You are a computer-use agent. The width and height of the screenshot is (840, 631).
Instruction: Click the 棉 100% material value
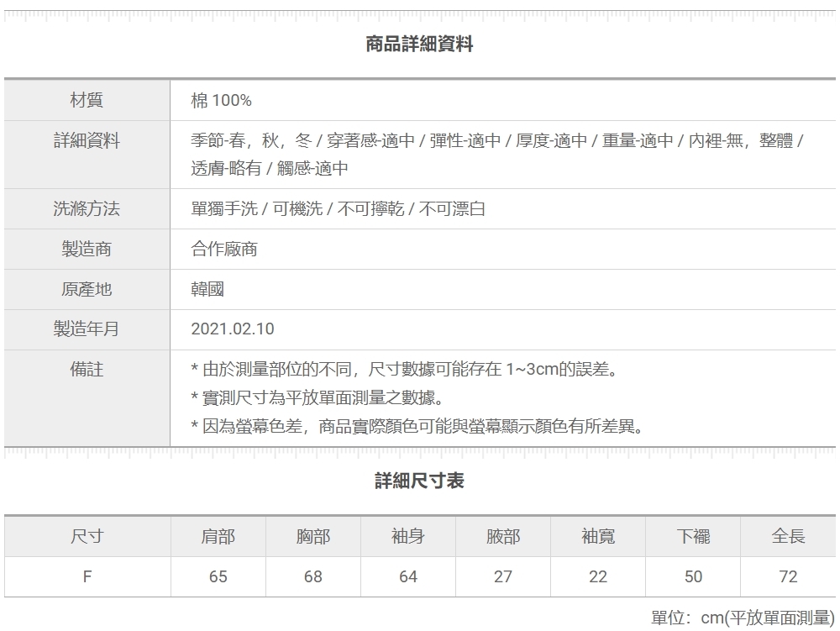pyautogui.click(x=214, y=101)
